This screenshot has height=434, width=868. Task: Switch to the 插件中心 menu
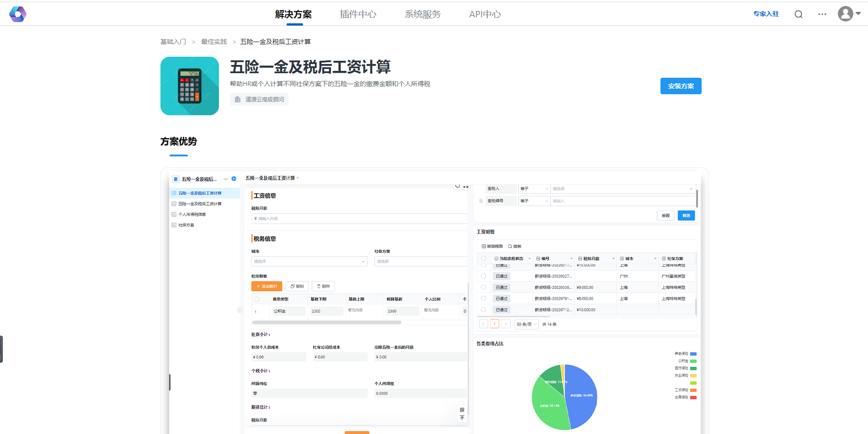click(358, 14)
